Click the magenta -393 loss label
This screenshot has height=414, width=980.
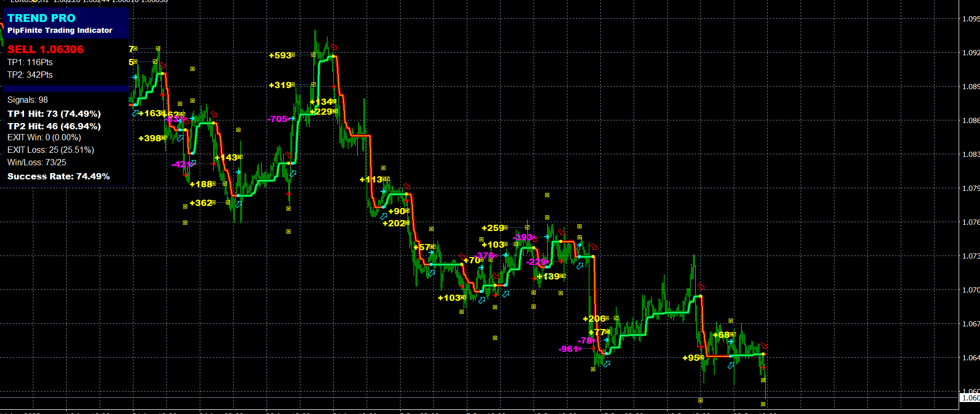[523, 238]
